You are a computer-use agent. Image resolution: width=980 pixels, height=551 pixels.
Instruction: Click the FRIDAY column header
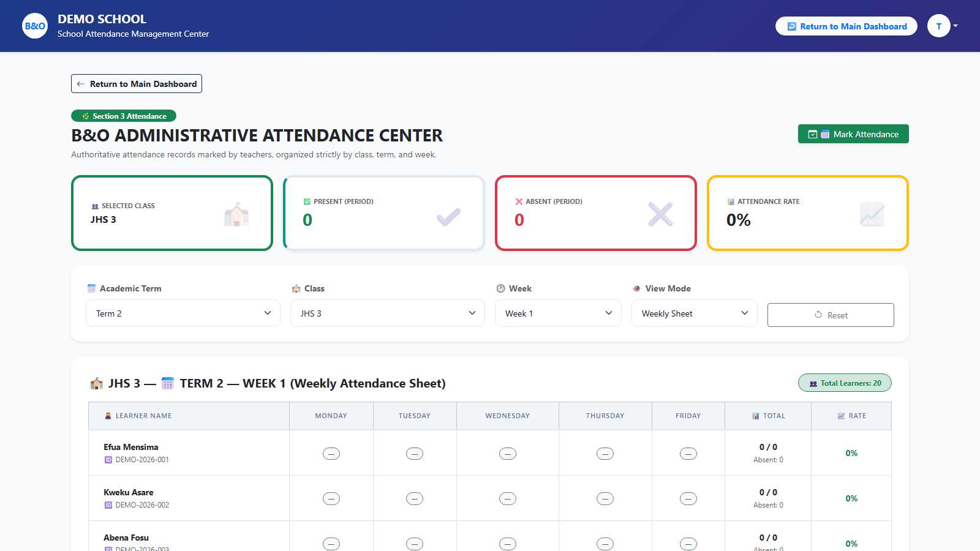tap(688, 416)
